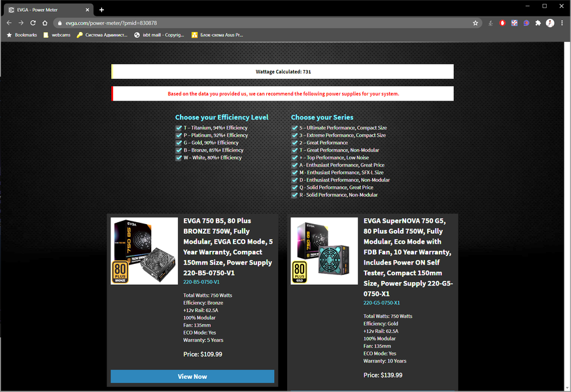Click Wattage Calculated: 731 text
Screen dimensions: 571x392
tap(283, 72)
